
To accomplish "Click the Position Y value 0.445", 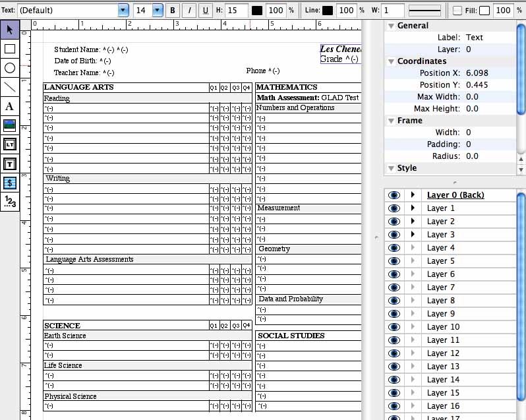I will point(477,85).
